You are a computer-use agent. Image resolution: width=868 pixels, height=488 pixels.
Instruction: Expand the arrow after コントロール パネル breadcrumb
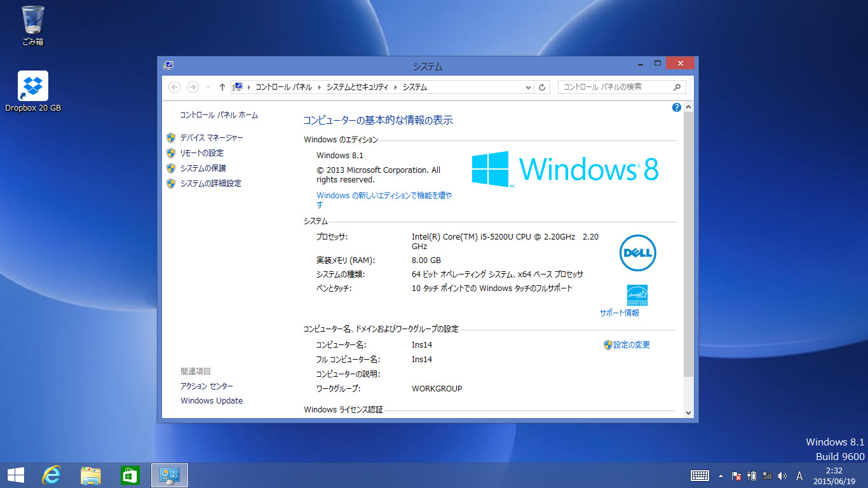coord(319,87)
